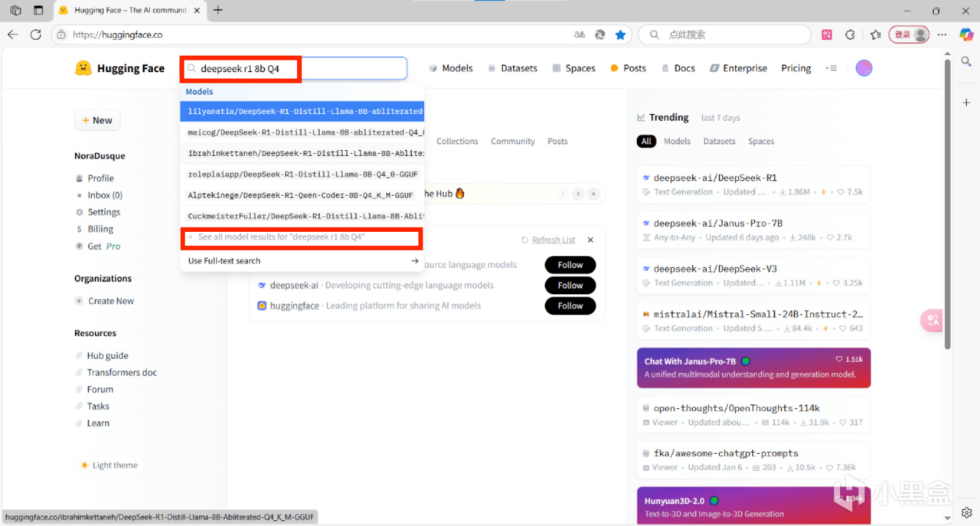
Task: Select the Datasets trending filter
Action: pyautogui.click(x=719, y=142)
